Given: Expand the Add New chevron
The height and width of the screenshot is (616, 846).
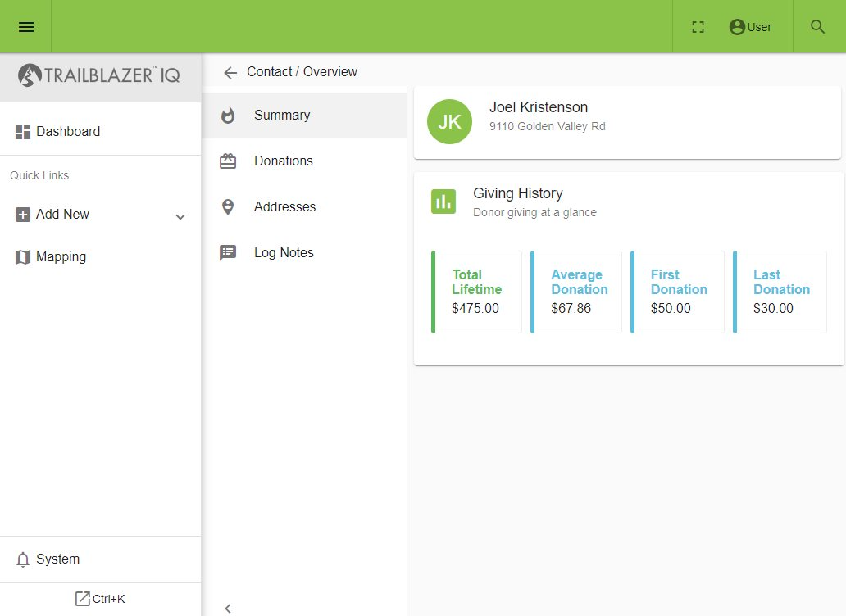Looking at the screenshot, I should pos(180,216).
